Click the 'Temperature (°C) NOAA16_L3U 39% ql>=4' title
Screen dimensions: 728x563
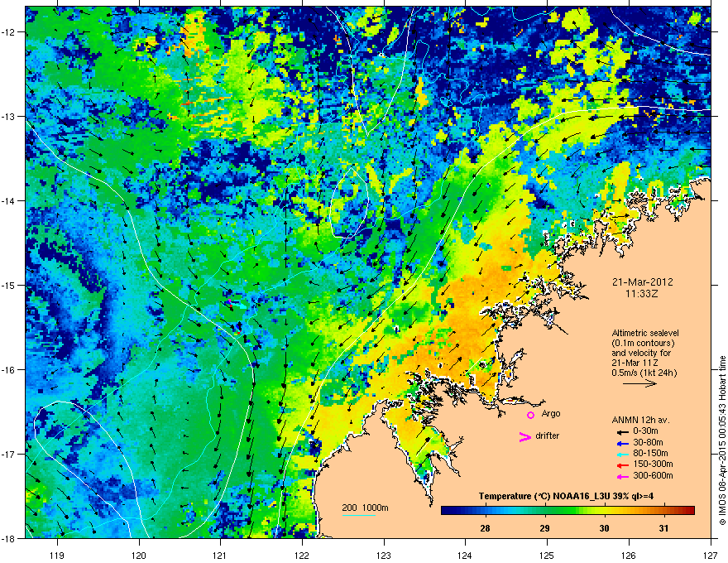point(567,497)
